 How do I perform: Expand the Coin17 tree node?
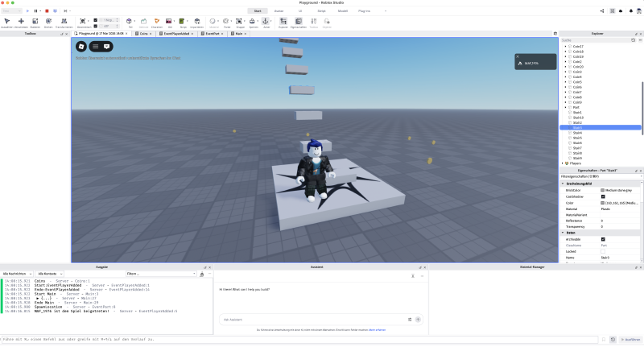566,47
